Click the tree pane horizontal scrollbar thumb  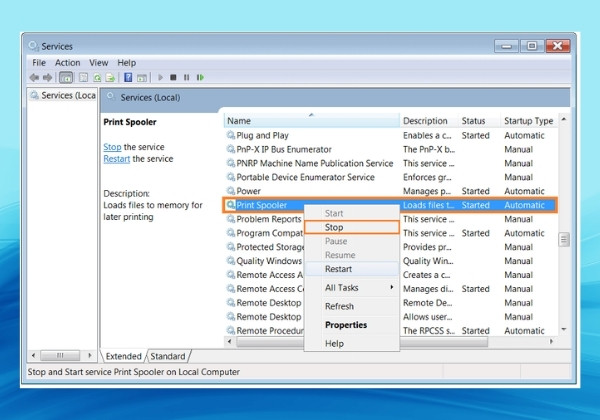coord(60,355)
